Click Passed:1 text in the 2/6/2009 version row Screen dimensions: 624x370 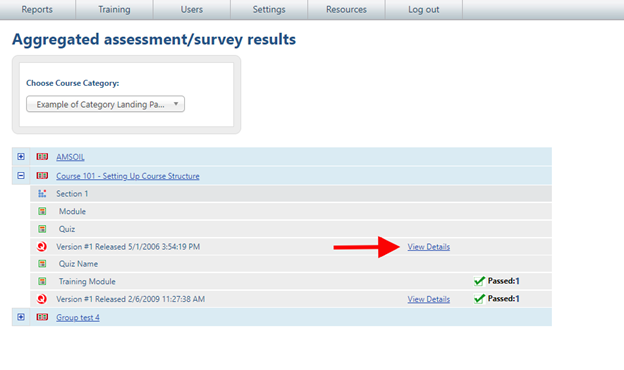(504, 299)
